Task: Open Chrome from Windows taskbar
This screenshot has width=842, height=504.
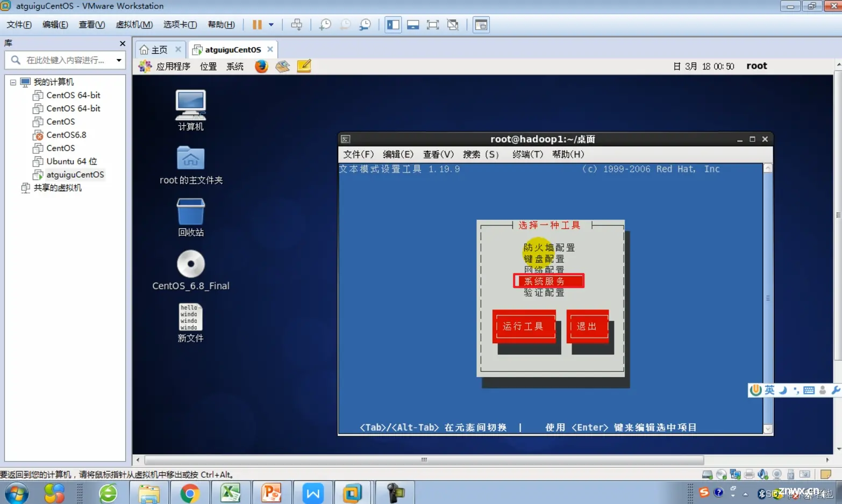Action: (190, 493)
